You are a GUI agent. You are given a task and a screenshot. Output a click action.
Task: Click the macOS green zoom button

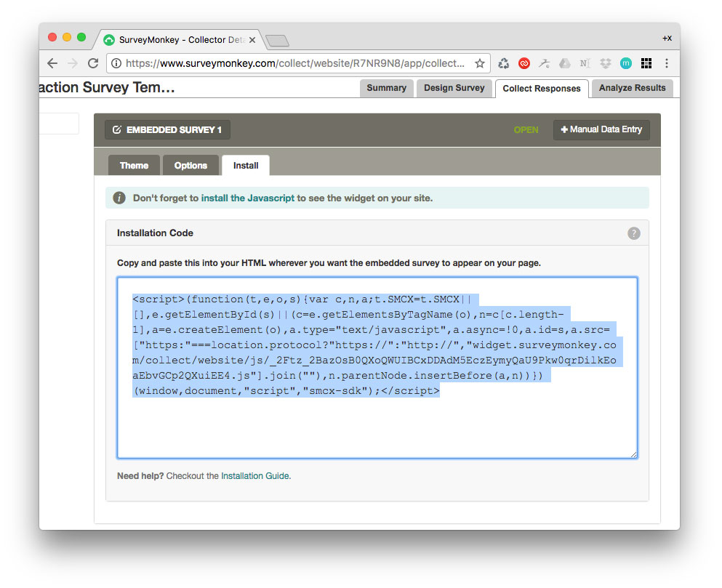tap(81, 37)
